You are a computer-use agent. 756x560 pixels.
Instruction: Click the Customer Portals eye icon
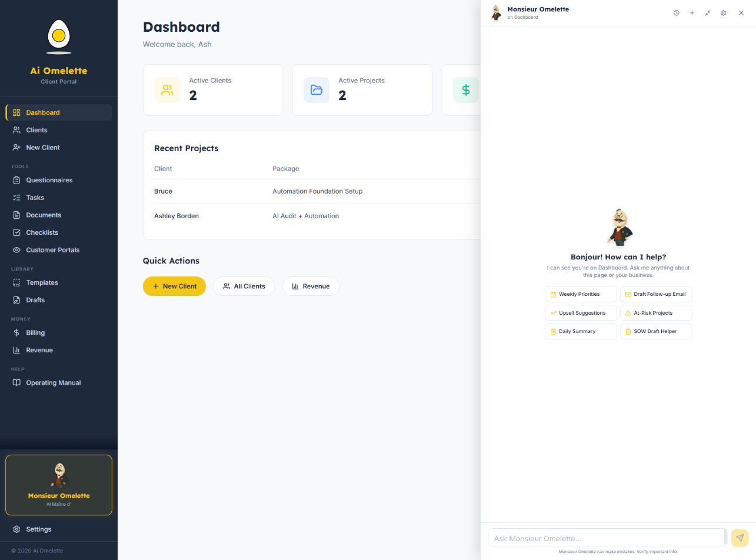[x=16, y=250]
